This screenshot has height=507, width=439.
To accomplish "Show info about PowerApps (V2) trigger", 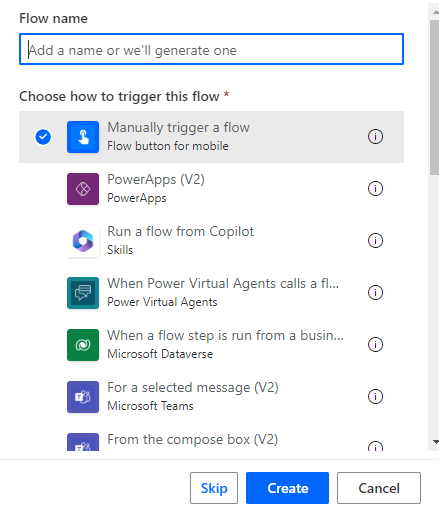I will pyautogui.click(x=375, y=189).
